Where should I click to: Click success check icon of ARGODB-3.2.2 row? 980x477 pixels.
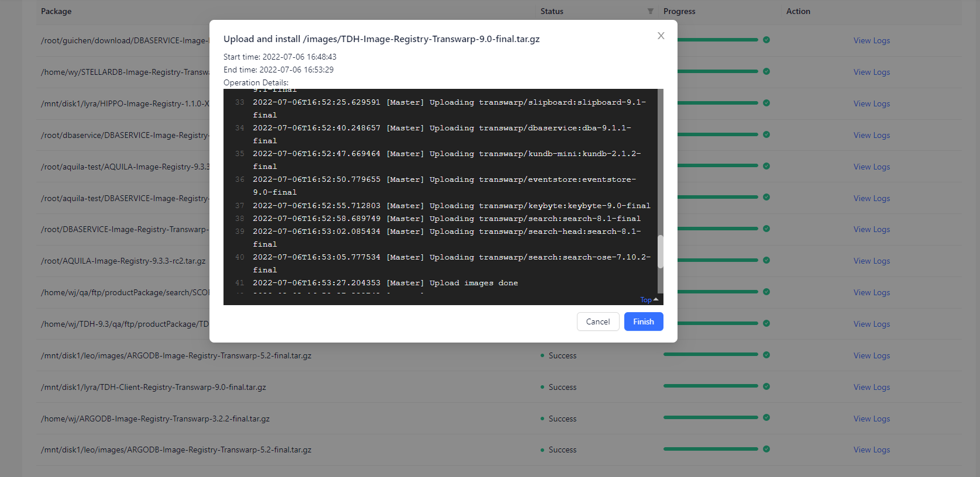tap(766, 417)
